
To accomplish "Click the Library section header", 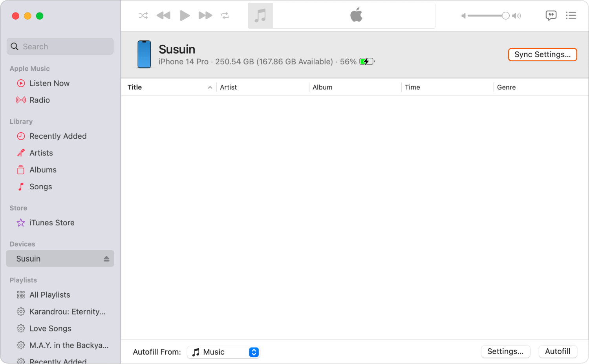I will [x=21, y=122].
